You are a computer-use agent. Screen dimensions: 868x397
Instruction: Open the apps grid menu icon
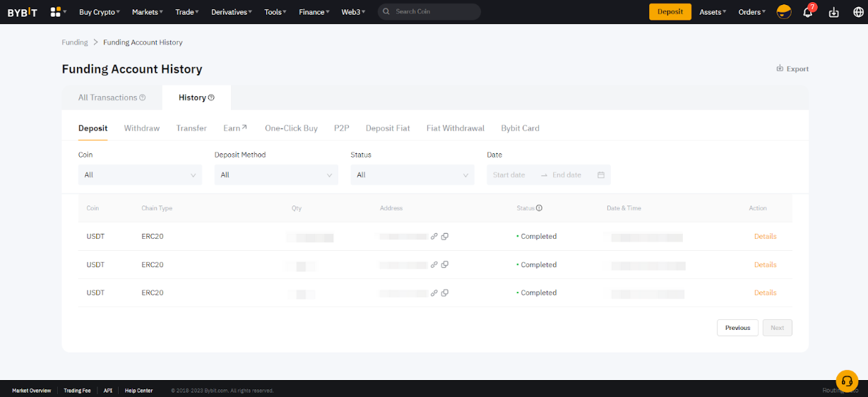(x=56, y=12)
